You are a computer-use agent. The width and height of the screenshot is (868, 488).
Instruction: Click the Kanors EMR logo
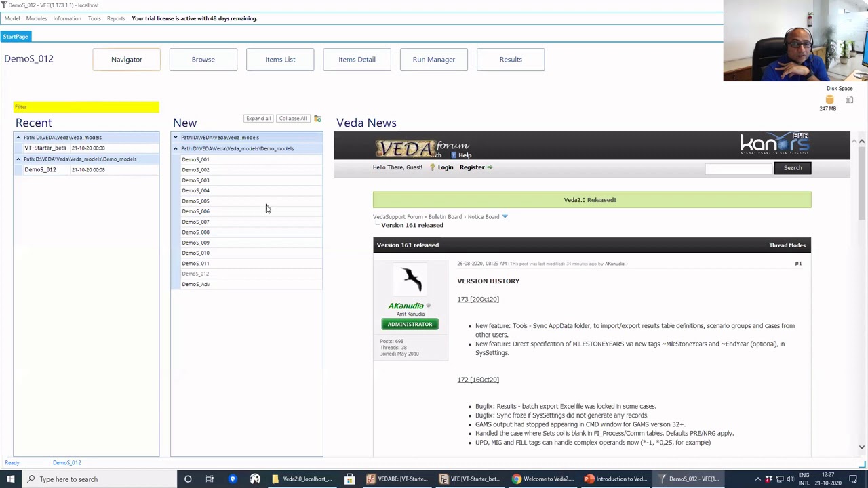pyautogui.click(x=774, y=144)
